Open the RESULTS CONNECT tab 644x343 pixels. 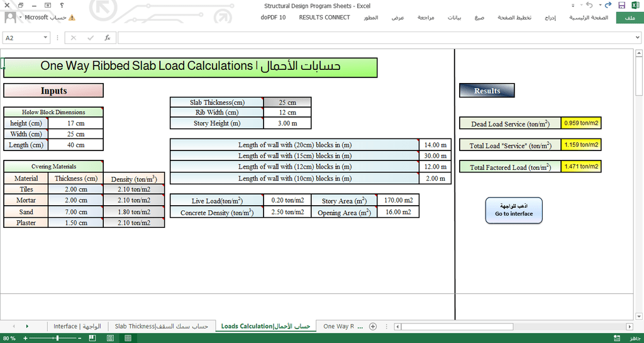[325, 17]
